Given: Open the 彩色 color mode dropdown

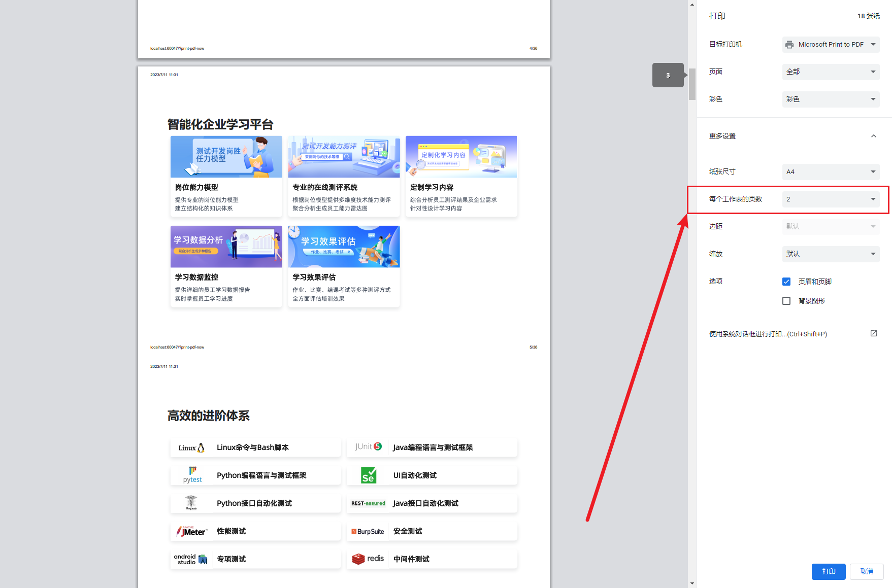Looking at the screenshot, I should pyautogui.click(x=831, y=99).
